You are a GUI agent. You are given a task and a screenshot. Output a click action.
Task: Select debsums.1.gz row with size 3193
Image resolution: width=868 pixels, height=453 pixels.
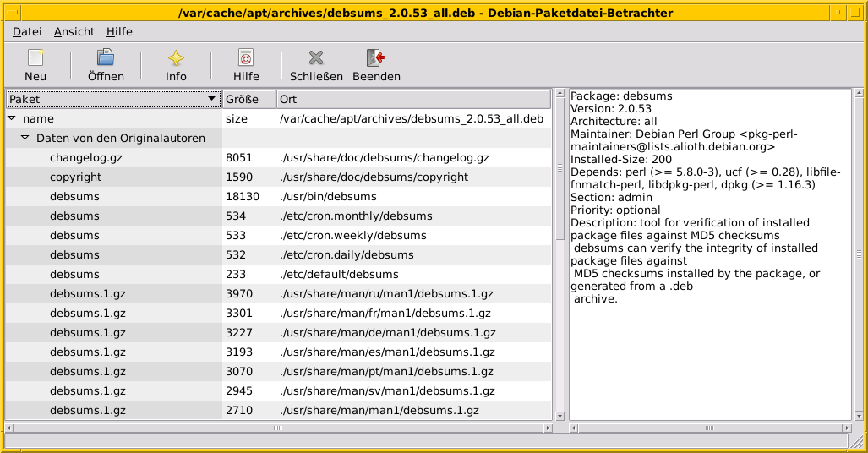pyautogui.click(x=278, y=352)
